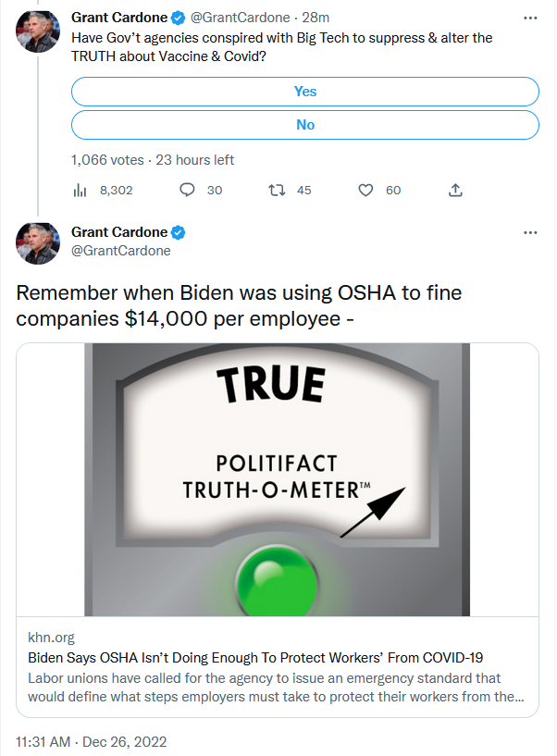The width and height of the screenshot is (557, 756).
Task: Click the 11:31 AM Dec 26, 2022 timestamp
Action: pos(91,742)
